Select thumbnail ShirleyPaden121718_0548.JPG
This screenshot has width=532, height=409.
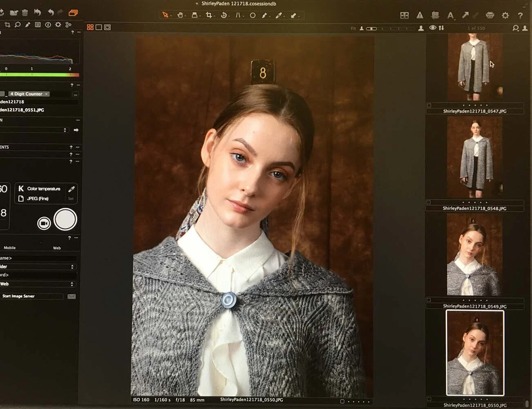[475, 157]
